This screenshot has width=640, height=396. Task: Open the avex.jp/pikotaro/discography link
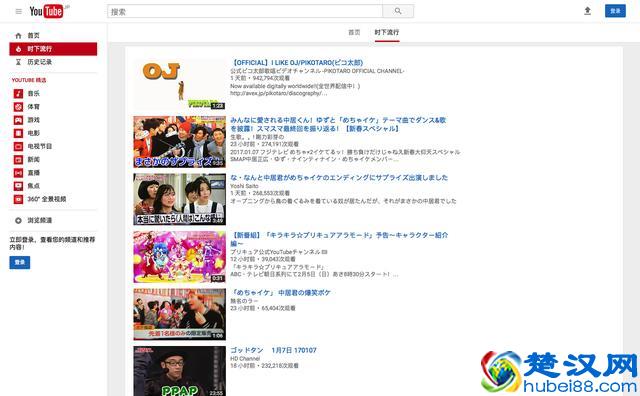(279, 93)
